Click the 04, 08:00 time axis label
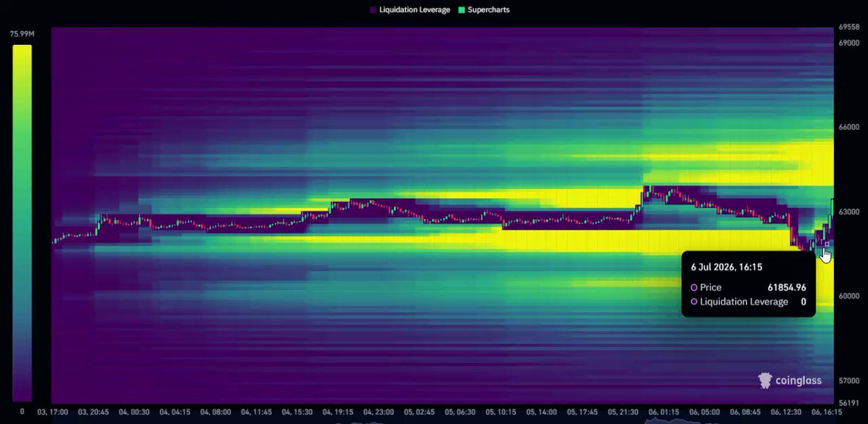 click(x=216, y=412)
